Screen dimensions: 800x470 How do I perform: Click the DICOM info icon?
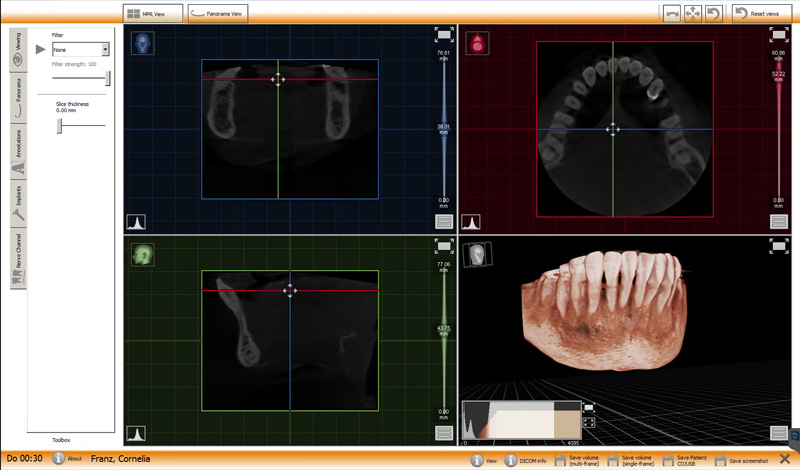(x=511, y=460)
